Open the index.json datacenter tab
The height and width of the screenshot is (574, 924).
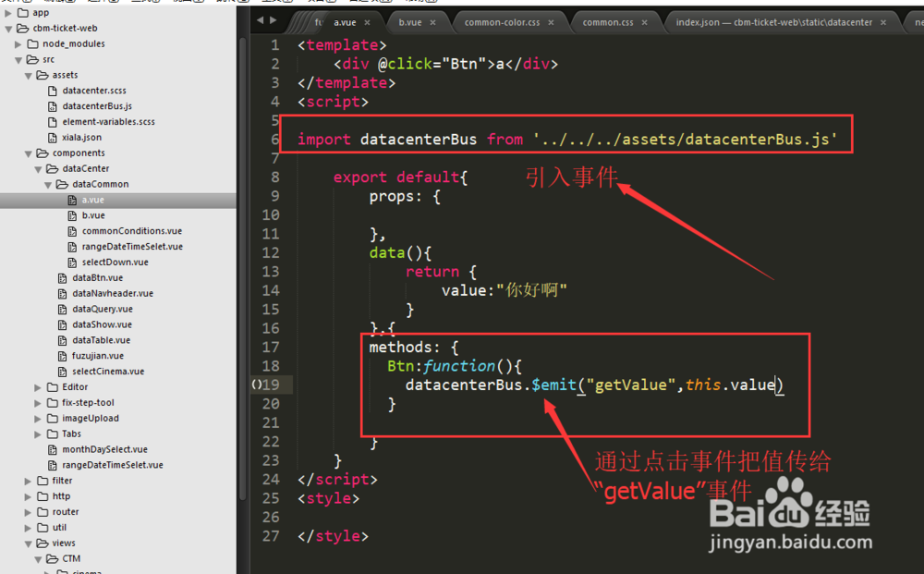point(773,22)
